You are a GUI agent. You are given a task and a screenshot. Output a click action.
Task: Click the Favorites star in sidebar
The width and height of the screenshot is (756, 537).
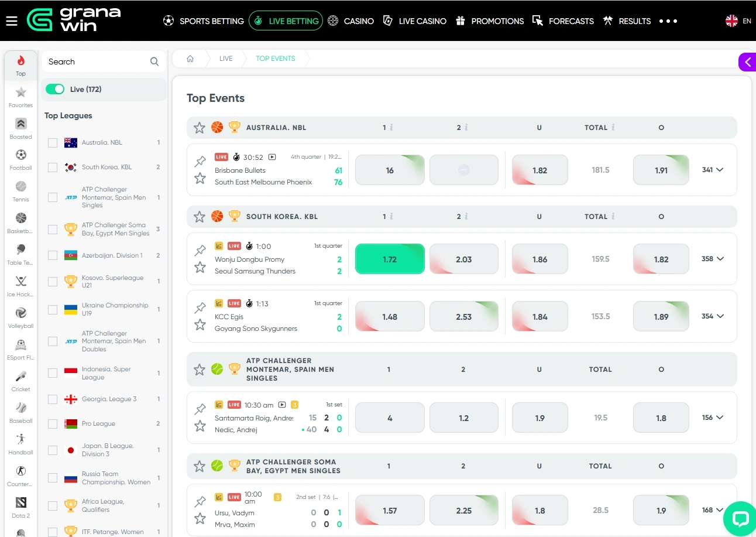click(20, 97)
